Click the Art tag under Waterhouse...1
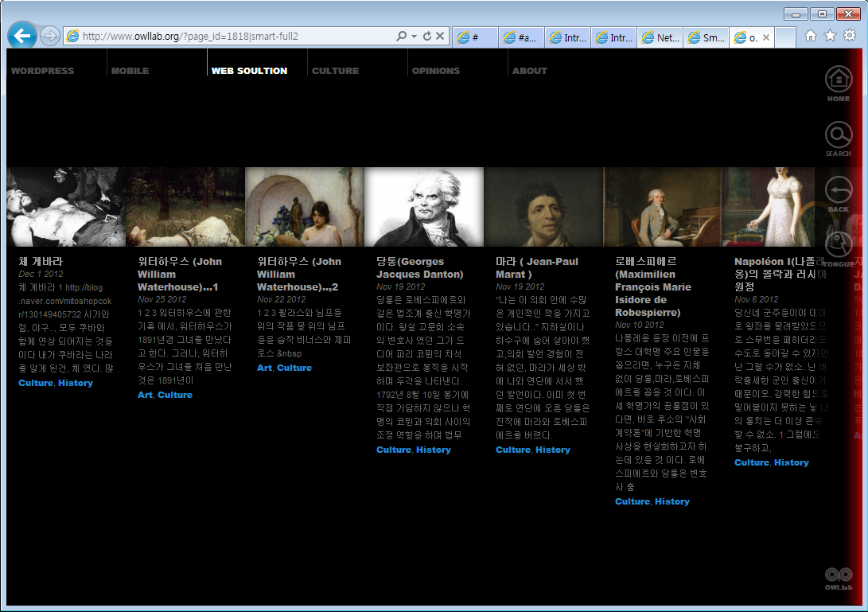Screen dimensions: 868x612 pos(145,395)
